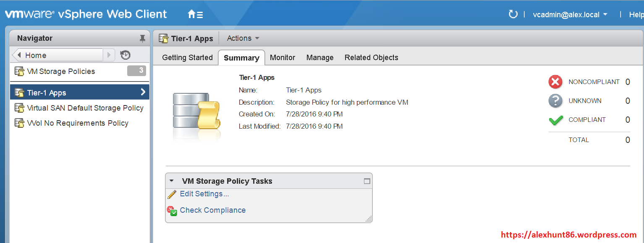Click the maximize icon on VM Storage Policy Tasks
Screen dimensions: 644x243
pyautogui.click(x=367, y=180)
